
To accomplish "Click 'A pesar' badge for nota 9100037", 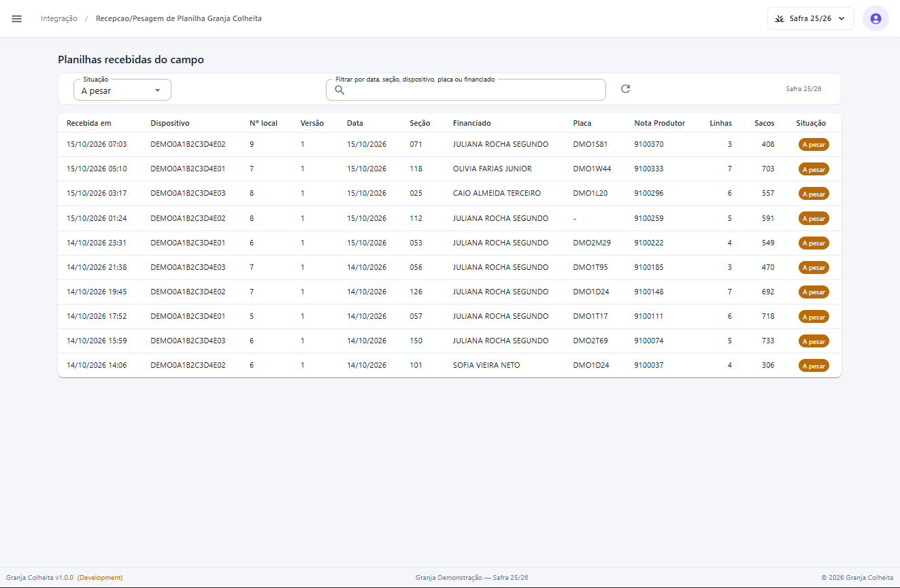I will click(x=814, y=366).
